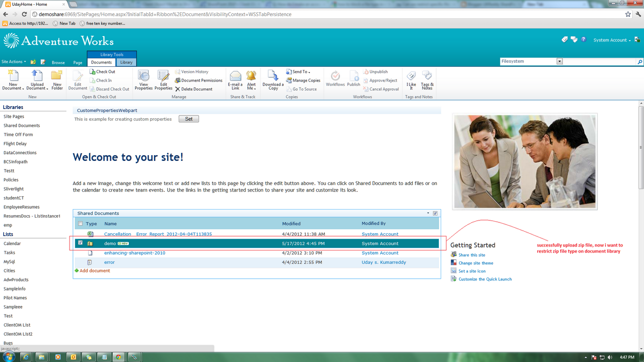
Task: Open the New Tab bookmark
Action: pos(64,23)
